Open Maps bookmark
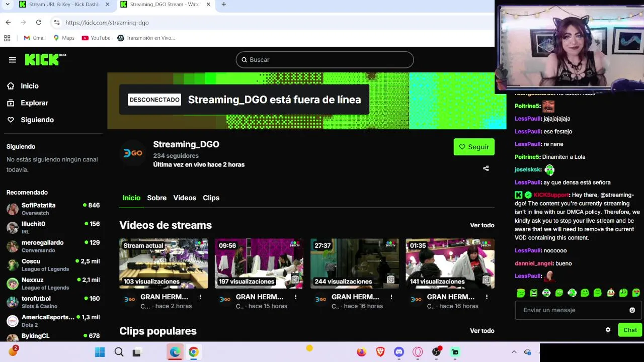The width and height of the screenshot is (644, 362). tap(64, 38)
